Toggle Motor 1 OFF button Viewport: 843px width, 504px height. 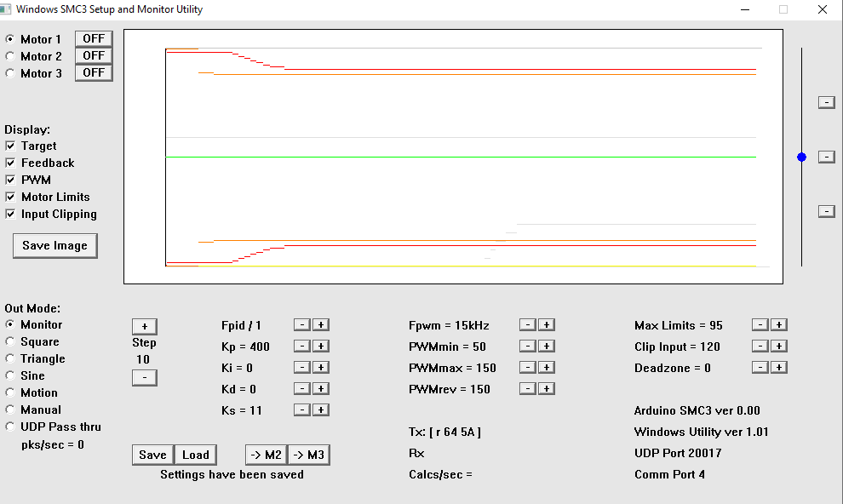coord(94,38)
